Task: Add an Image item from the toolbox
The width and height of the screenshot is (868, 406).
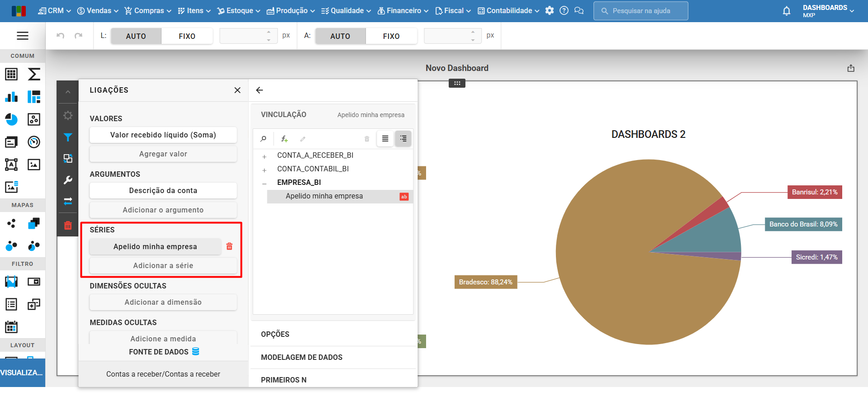Action: click(34, 165)
